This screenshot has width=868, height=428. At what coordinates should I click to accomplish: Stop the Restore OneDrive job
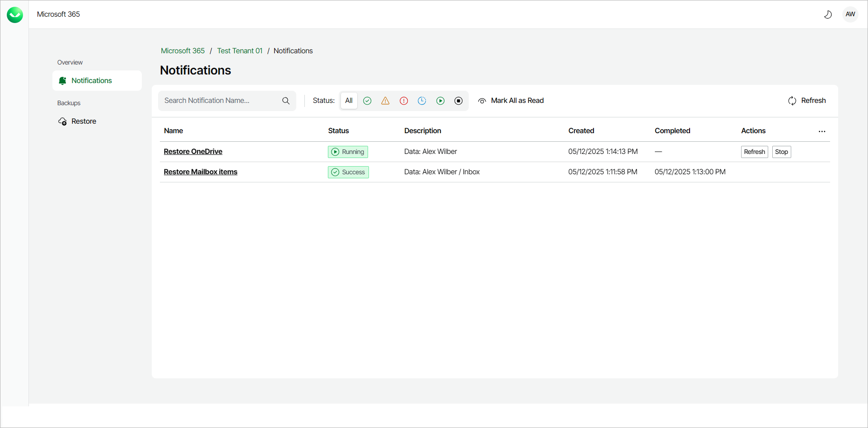[x=781, y=152]
